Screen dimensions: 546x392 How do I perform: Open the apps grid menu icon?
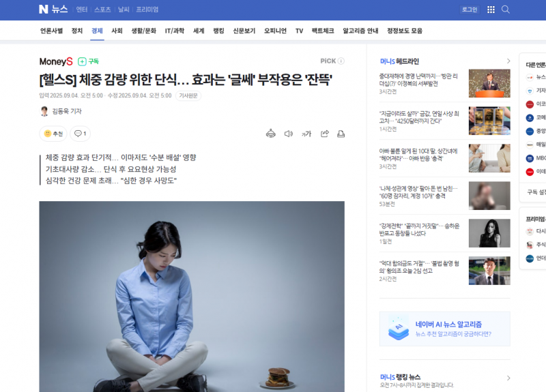click(491, 10)
